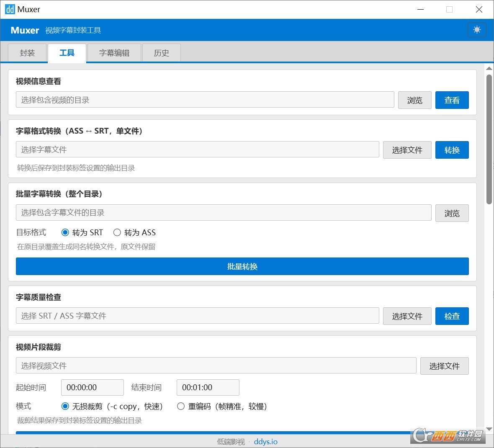
Task: Open the ddys.io link in footer
Action: pyautogui.click(x=265, y=442)
